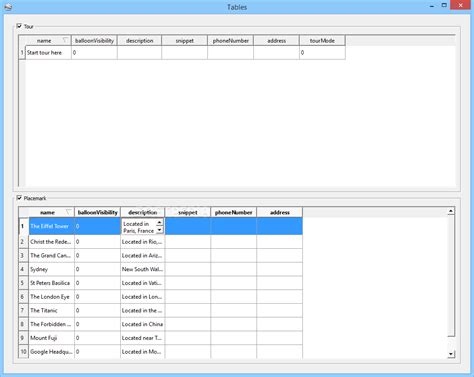Viewport: 474px width, 377px height.
Task: Select 'Located in Mo...' description cell
Action: [143, 352]
